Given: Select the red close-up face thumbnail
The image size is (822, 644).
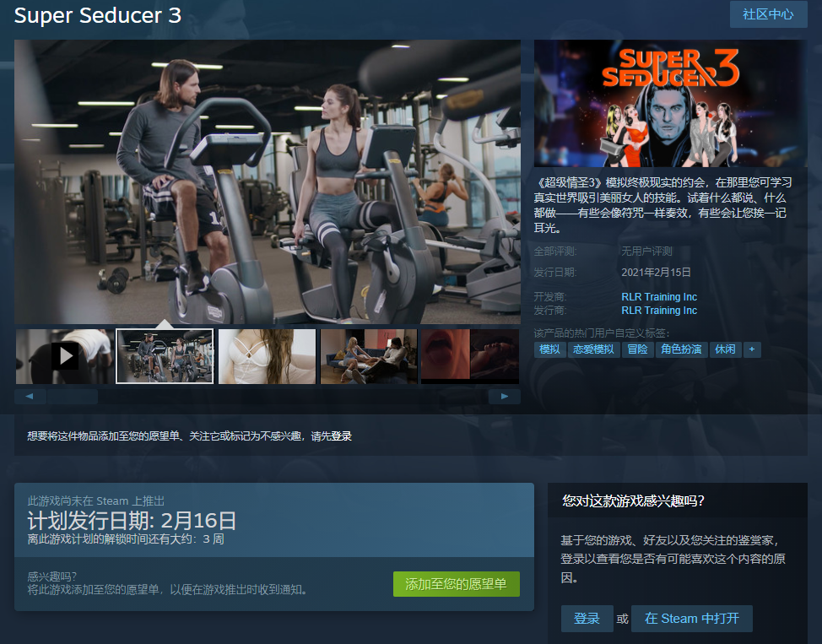Looking at the screenshot, I should [470, 357].
